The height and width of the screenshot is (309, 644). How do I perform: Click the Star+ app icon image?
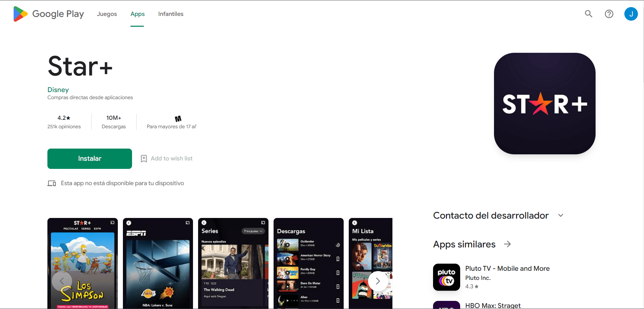pyautogui.click(x=544, y=104)
